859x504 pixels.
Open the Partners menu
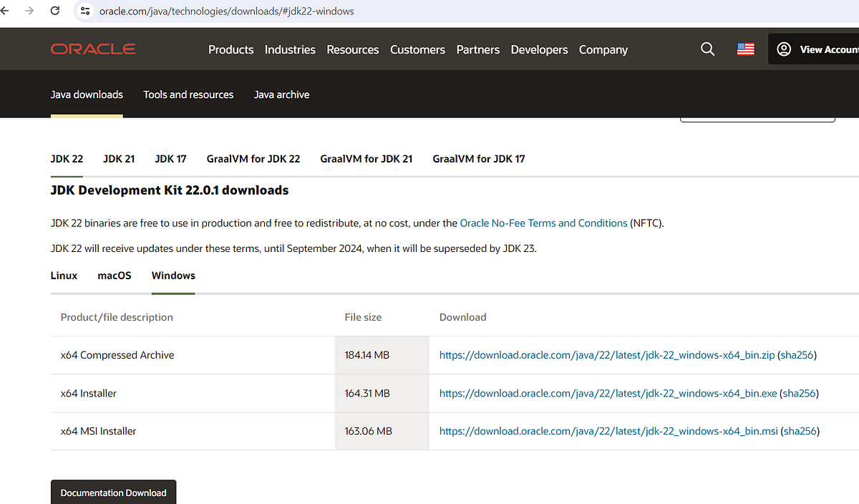click(478, 49)
